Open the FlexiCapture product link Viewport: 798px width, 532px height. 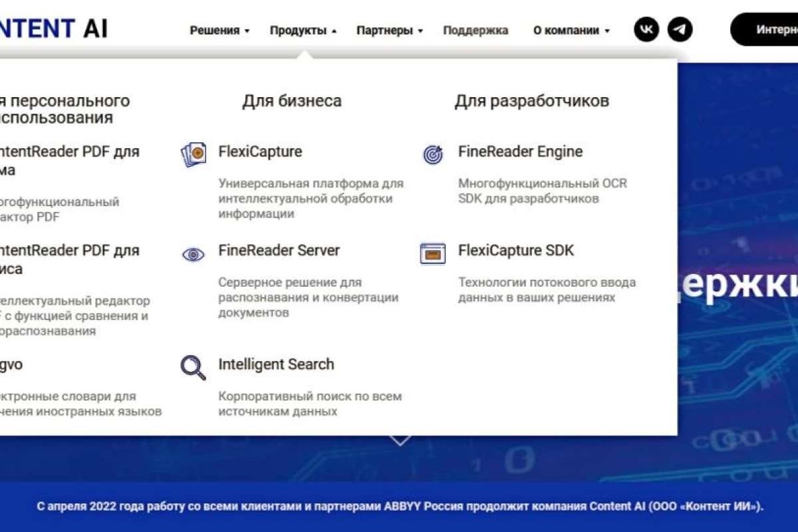pyautogui.click(x=260, y=152)
